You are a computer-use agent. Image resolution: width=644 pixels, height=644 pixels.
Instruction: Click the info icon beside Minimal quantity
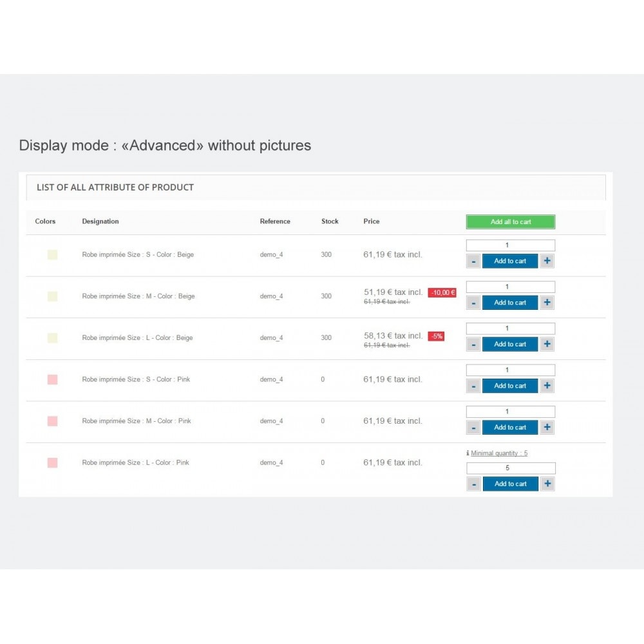tap(468, 453)
